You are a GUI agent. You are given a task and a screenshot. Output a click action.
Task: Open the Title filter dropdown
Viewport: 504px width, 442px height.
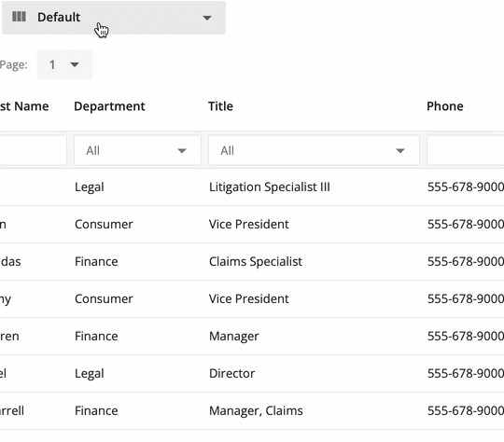click(x=314, y=150)
